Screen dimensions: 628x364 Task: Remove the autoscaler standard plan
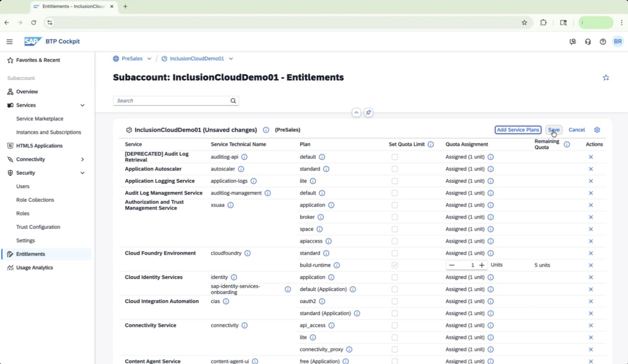coord(591,169)
